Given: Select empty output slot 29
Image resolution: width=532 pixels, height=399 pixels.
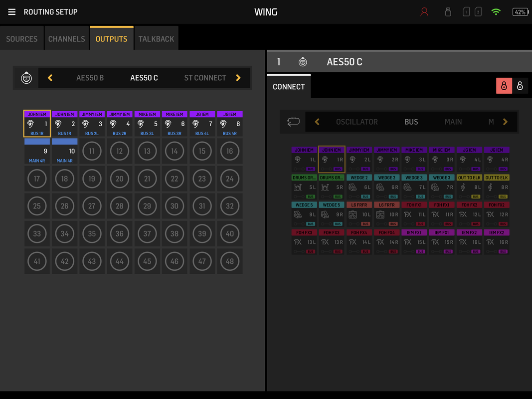Looking at the screenshot, I should click(x=147, y=206).
